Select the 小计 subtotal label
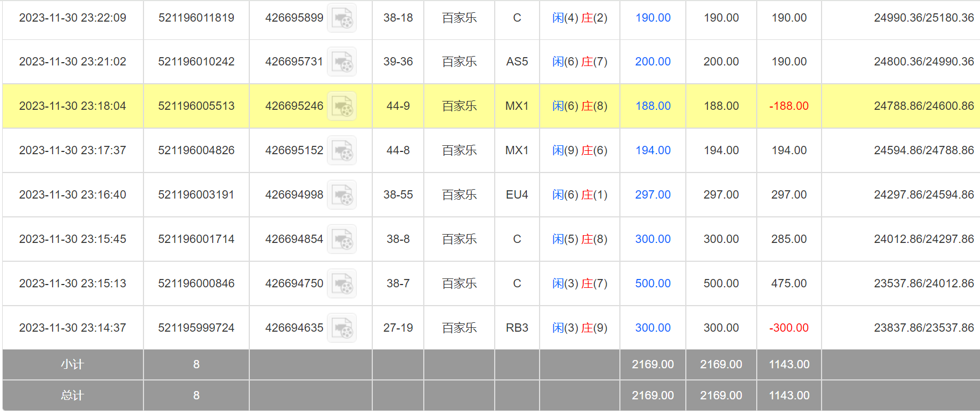Image resolution: width=980 pixels, height=411 pixels. (72, 364)
